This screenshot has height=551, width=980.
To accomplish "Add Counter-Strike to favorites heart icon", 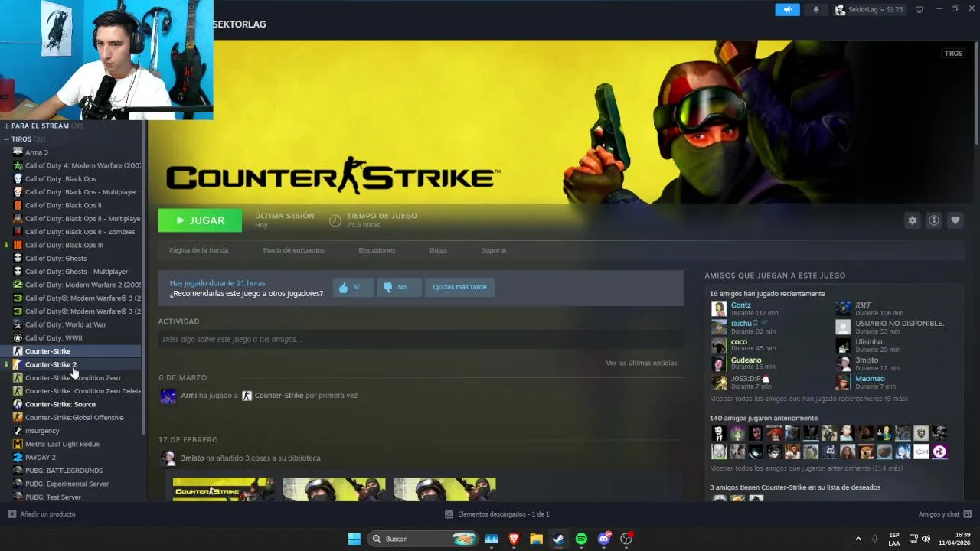I will tap(955, 220).
